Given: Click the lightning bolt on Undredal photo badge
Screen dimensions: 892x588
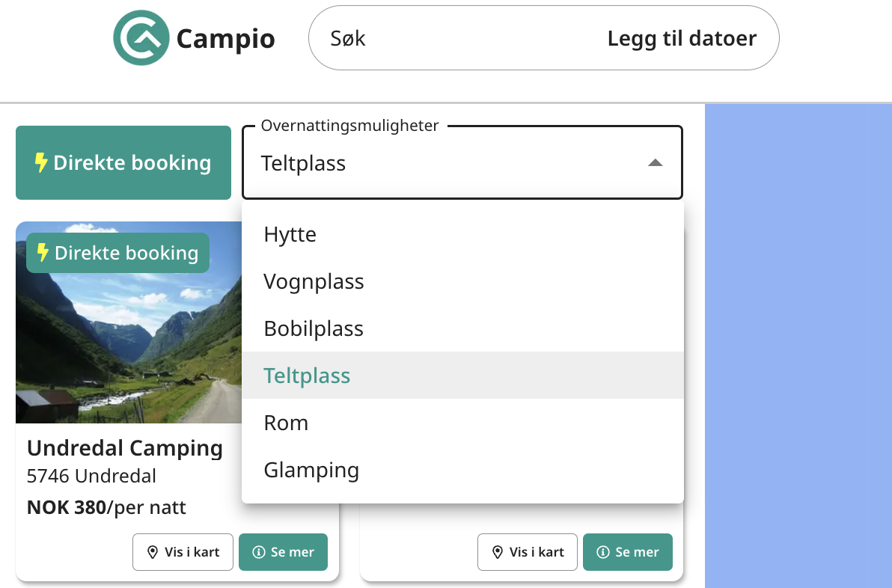Looking at the screenshot, I should point(43,253).
